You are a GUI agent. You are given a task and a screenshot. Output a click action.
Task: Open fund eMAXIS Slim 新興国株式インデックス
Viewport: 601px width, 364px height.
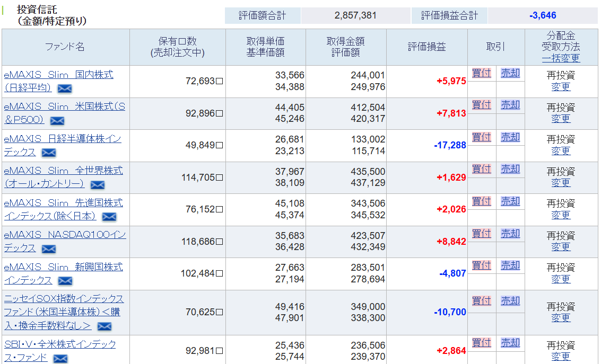click(63, 273)
